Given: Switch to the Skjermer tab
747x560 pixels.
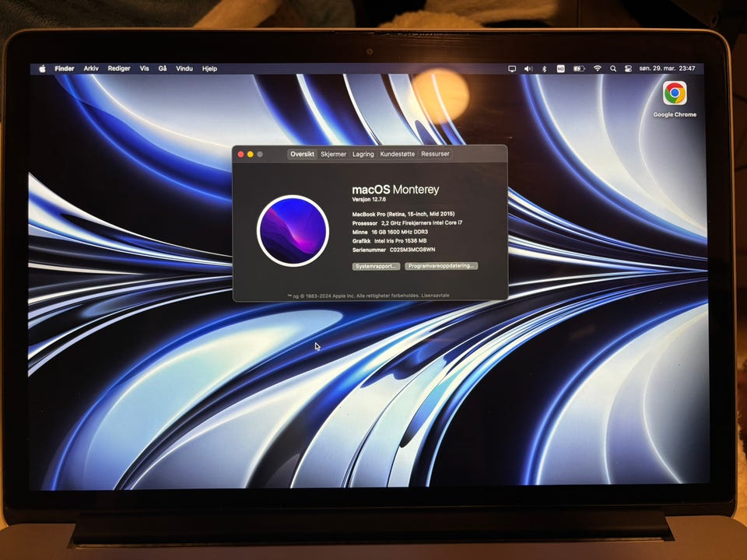Looking at the screenshot, I should pyautogui.click(x=334, y=154).
